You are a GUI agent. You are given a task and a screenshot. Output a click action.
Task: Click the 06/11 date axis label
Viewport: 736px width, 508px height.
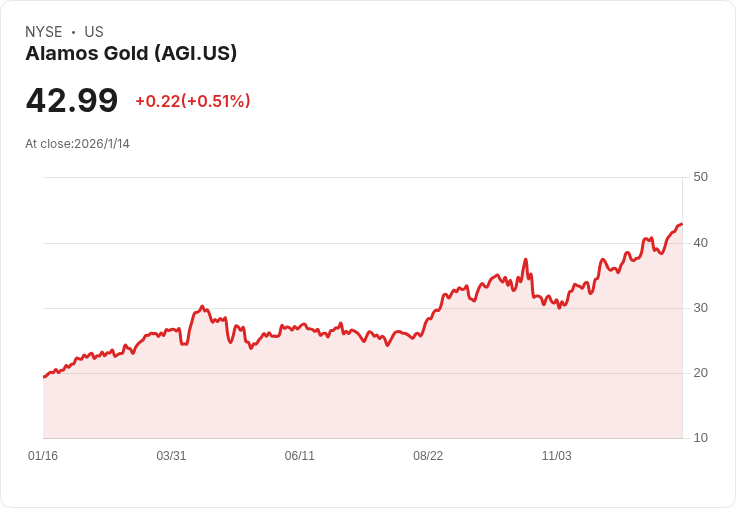[299, 455]
